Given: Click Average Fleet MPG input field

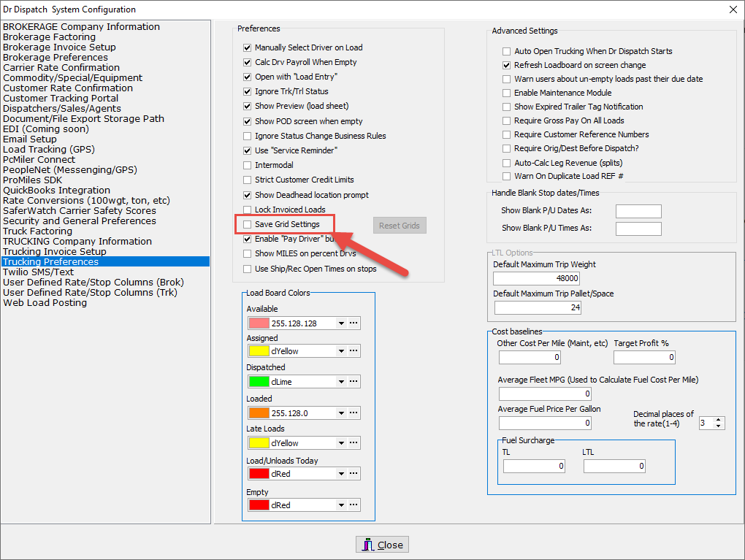Looking at the screenshot, I should tap(545, 394).
